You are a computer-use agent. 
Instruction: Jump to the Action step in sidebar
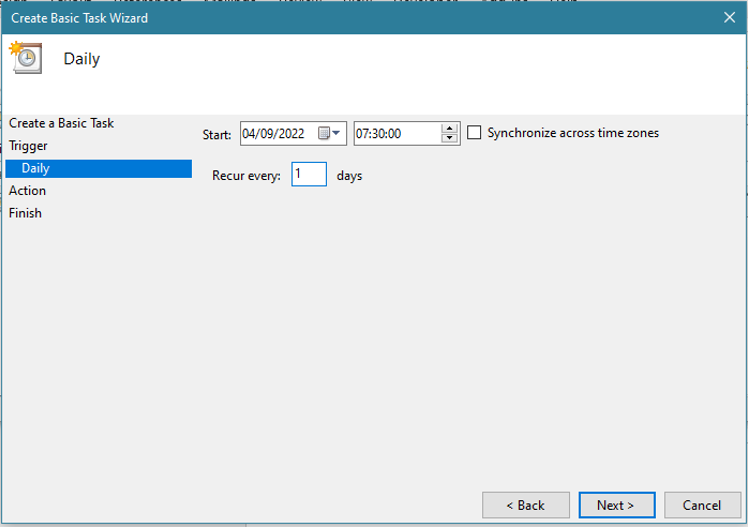click(27, 191)
